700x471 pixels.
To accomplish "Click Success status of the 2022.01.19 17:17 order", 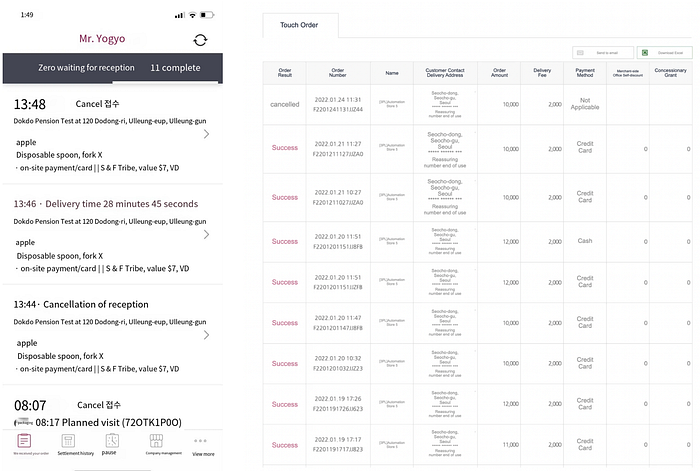I will pyautogui.click(x=285, y=445).
